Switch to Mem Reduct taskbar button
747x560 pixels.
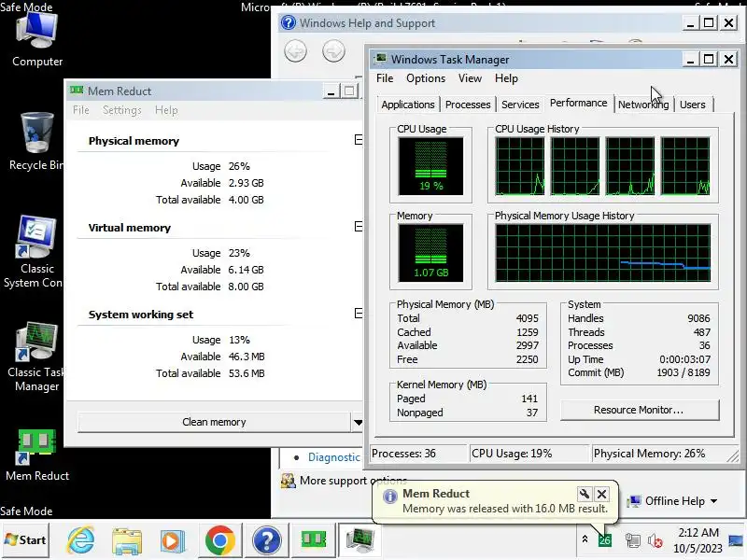[x=314, y=540]
